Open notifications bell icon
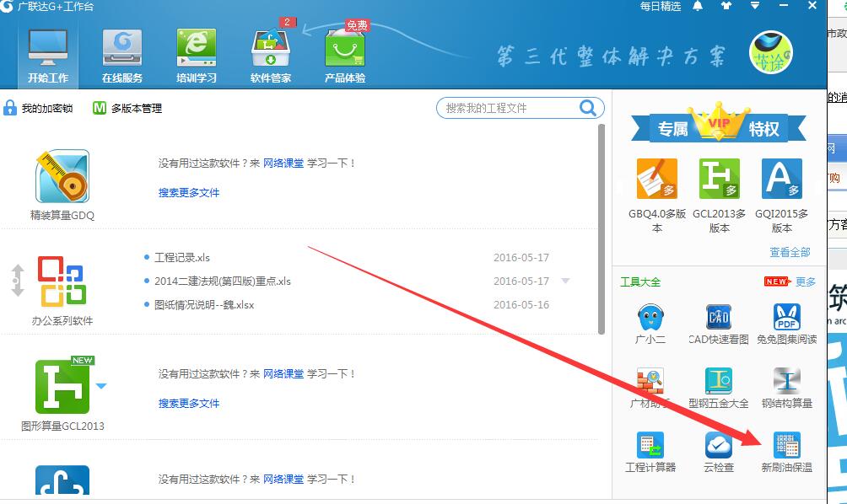Image resolution: width=847 pixels, height=504 pixels. tap(698, 6)
